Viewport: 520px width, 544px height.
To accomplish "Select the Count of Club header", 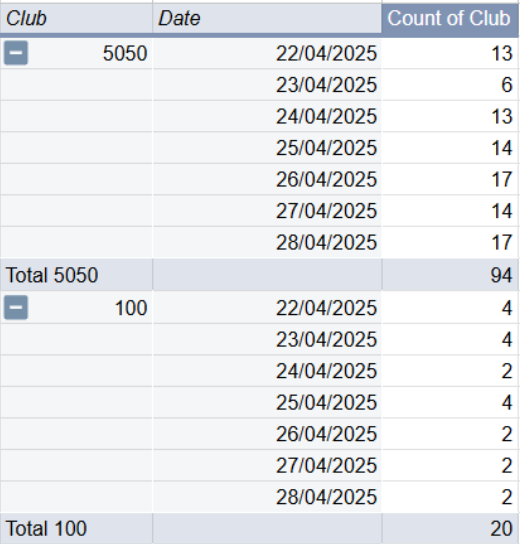I will pyautogui.click(x=450, y=18).
